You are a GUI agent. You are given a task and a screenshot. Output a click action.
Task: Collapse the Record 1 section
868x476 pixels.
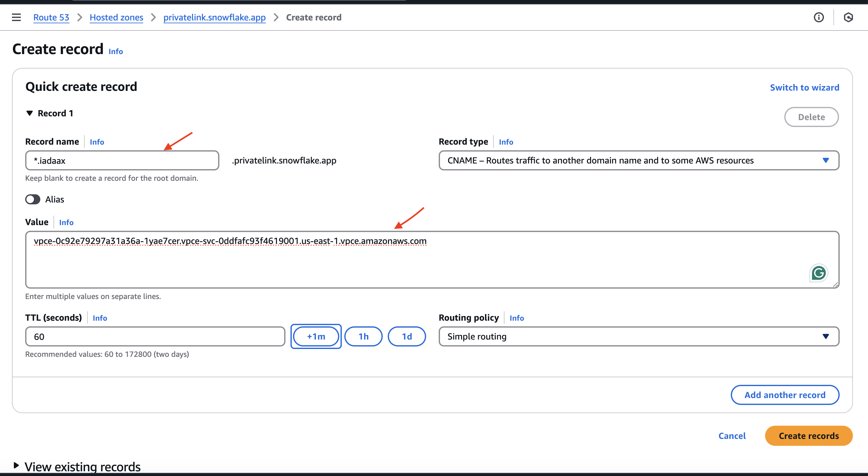coord(30,113)
